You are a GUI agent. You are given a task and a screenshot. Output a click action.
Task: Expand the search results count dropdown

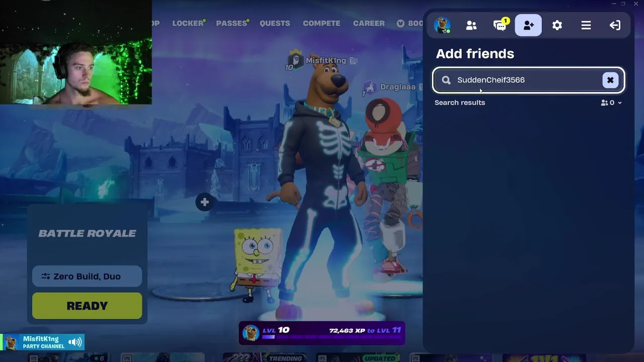click(611, 103)
